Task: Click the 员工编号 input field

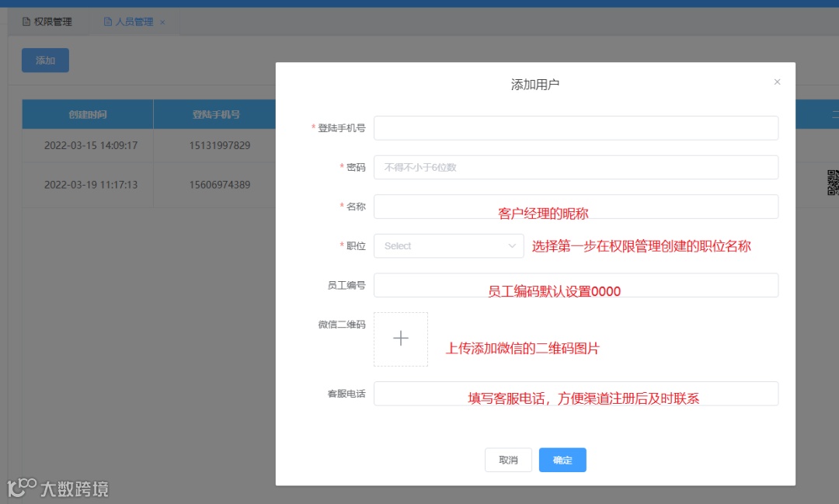Action: pos(576,285)
